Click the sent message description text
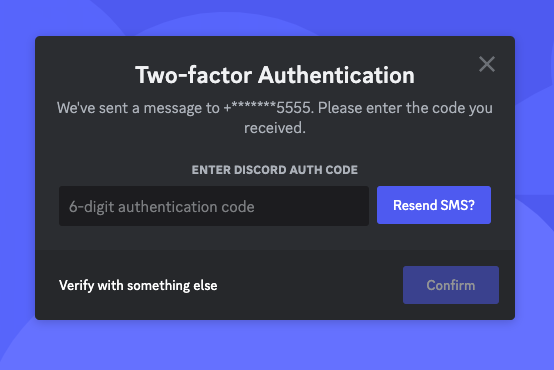Screen dimensions: 554x370 coord(275,118)
